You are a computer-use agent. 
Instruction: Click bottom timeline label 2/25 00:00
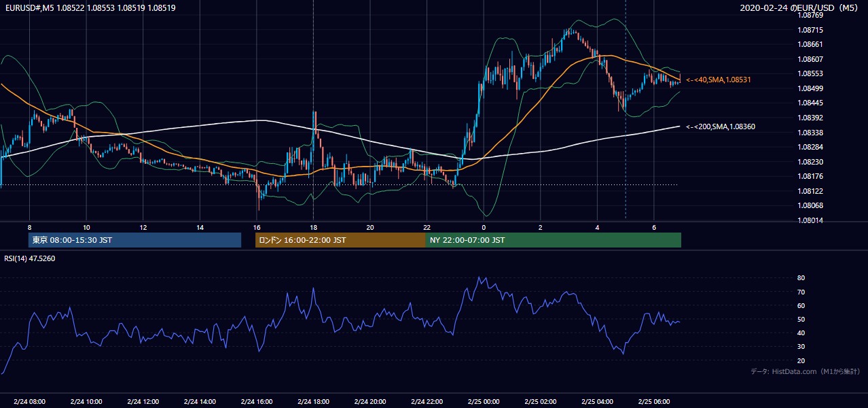(x=484, y=402)
